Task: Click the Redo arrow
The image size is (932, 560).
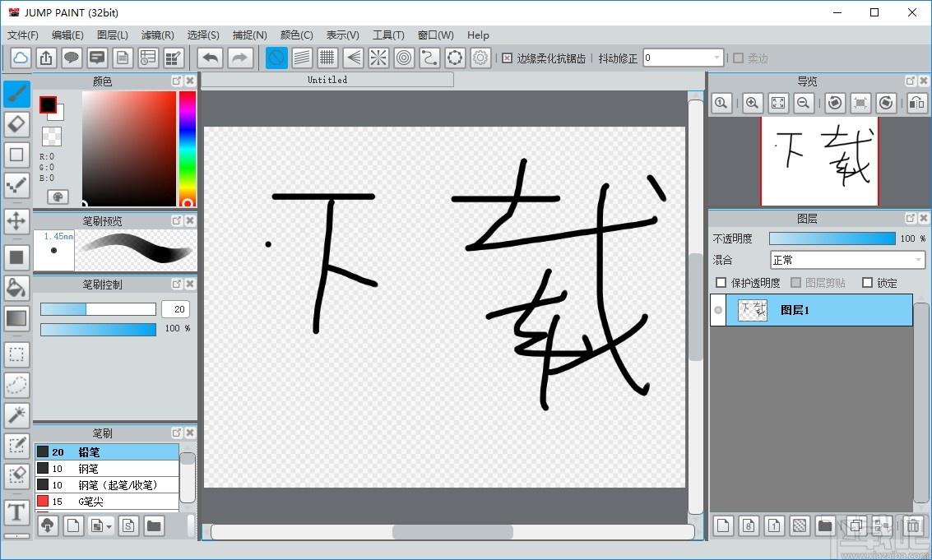Action: [x=239, y=58]
